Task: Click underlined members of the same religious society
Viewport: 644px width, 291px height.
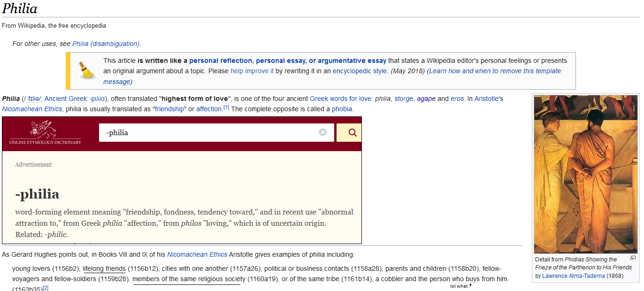Action: (x=189, y=279)
